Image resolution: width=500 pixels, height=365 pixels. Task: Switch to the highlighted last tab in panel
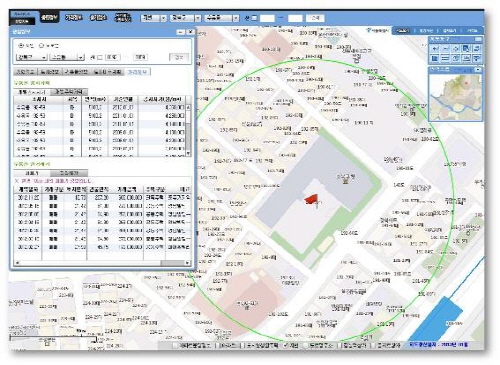(137, 72)
